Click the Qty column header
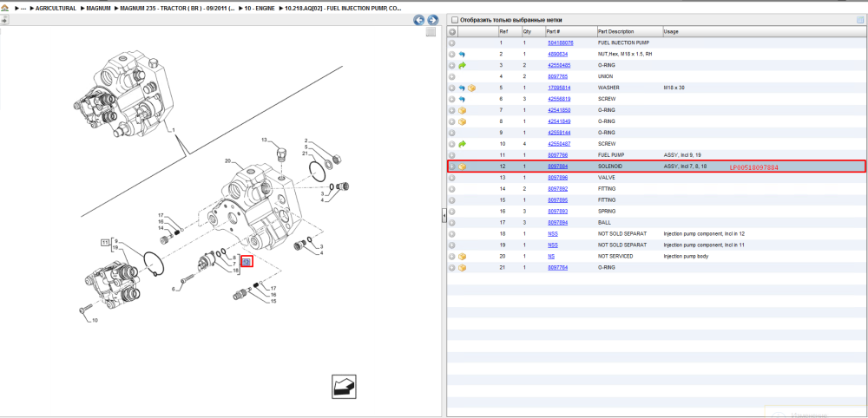868x418 pixels. click(x=533, y=31)
